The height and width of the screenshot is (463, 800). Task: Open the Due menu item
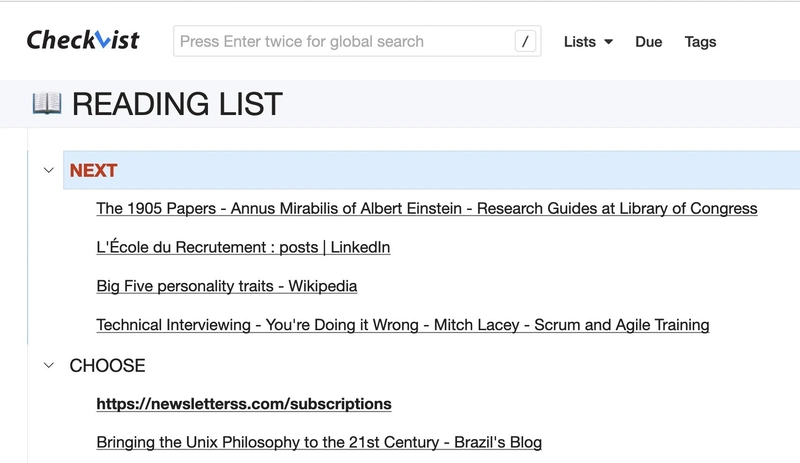coord(648,42)
